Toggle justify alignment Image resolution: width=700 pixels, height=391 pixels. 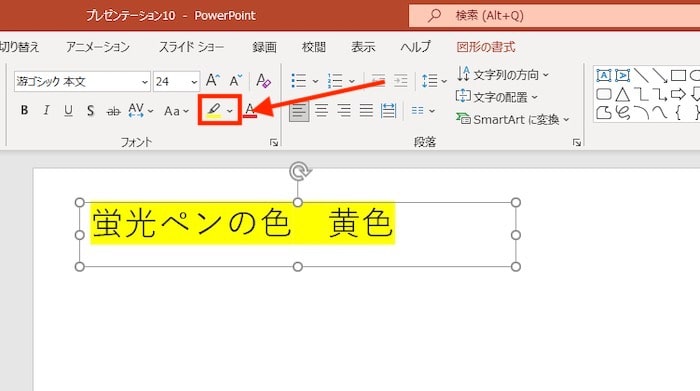pyautogui.click(x=366, y=110)
